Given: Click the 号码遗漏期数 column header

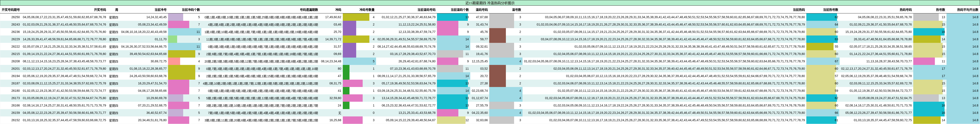Looking at the screenshot, I should (309, 10).
